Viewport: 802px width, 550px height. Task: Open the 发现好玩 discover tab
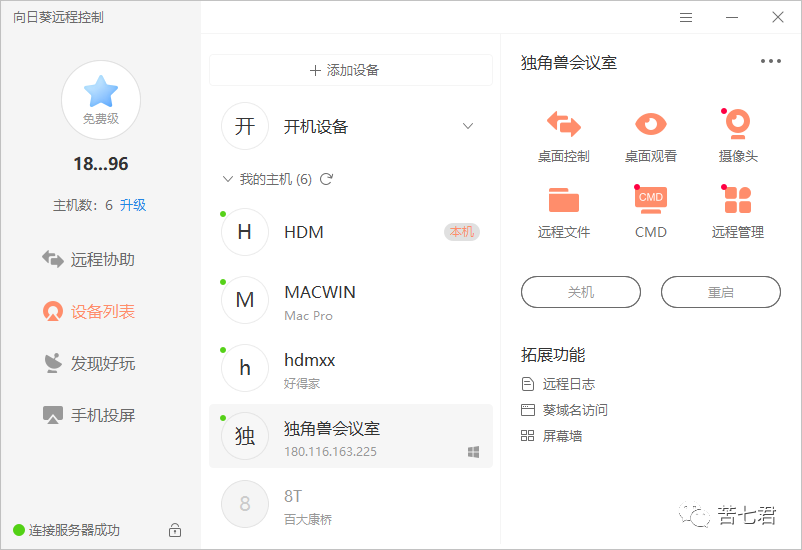pyautogui.click(x=88, y=363)
